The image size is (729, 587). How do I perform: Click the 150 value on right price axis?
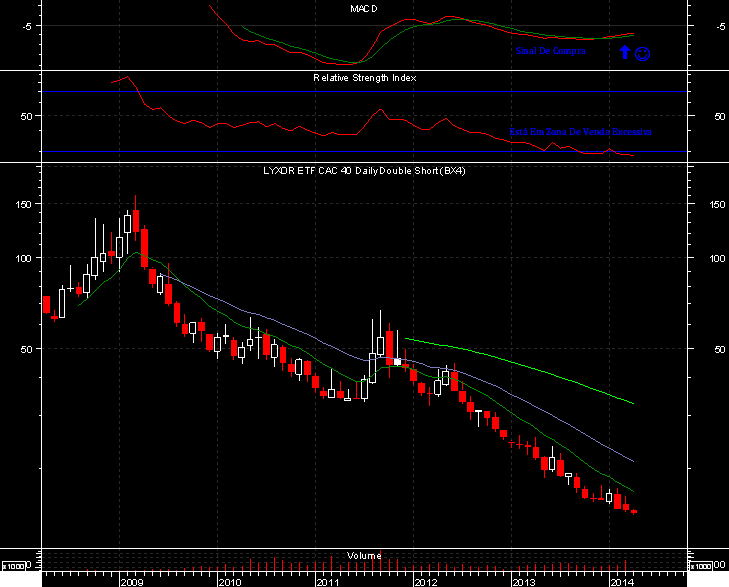[717, 204]
